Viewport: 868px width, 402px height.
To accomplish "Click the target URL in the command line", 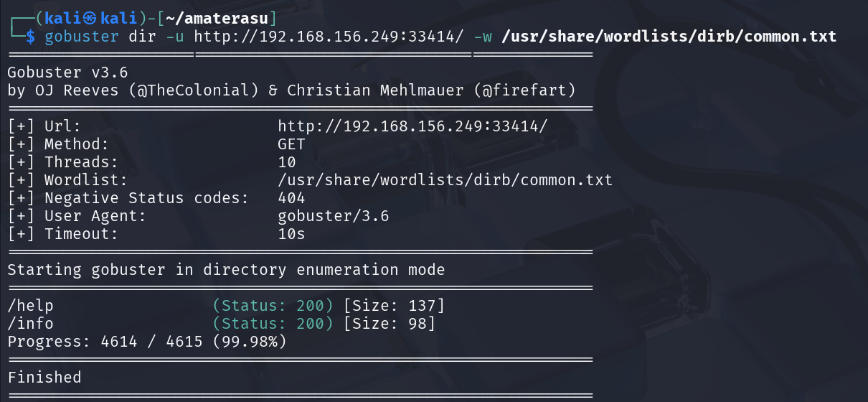I will click(329, 36).
